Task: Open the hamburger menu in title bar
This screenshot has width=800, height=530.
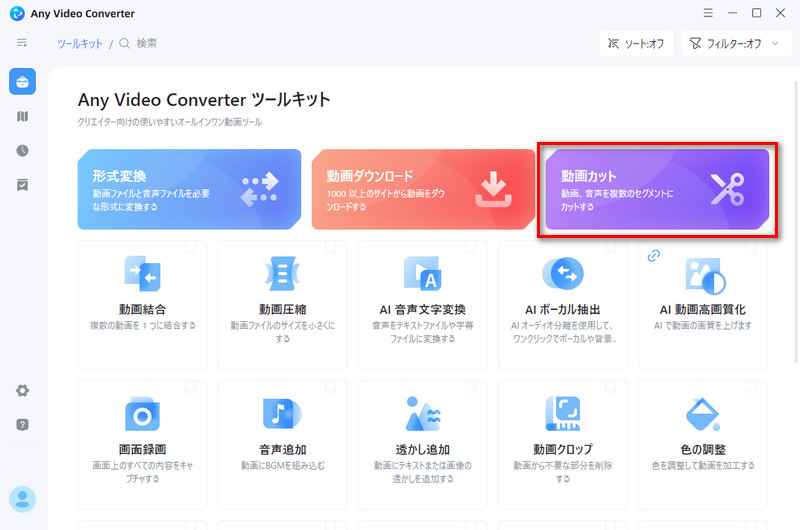Action: pos(708,13)
